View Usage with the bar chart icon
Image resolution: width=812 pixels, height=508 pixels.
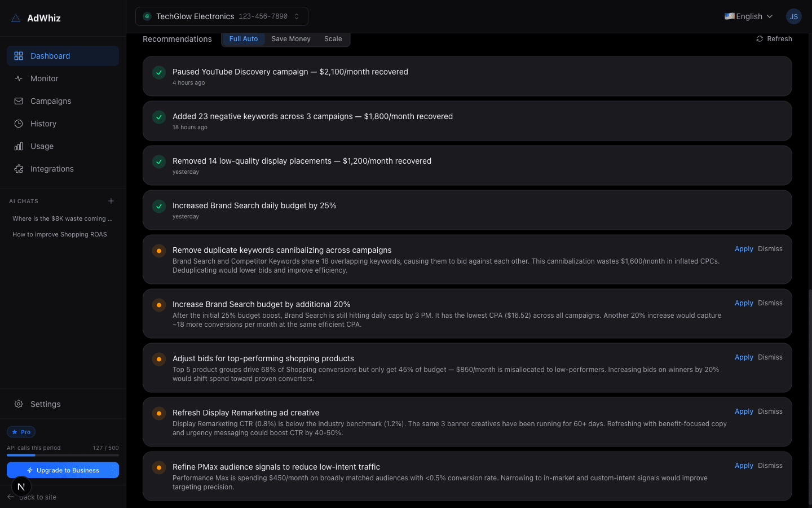[17, 146]
